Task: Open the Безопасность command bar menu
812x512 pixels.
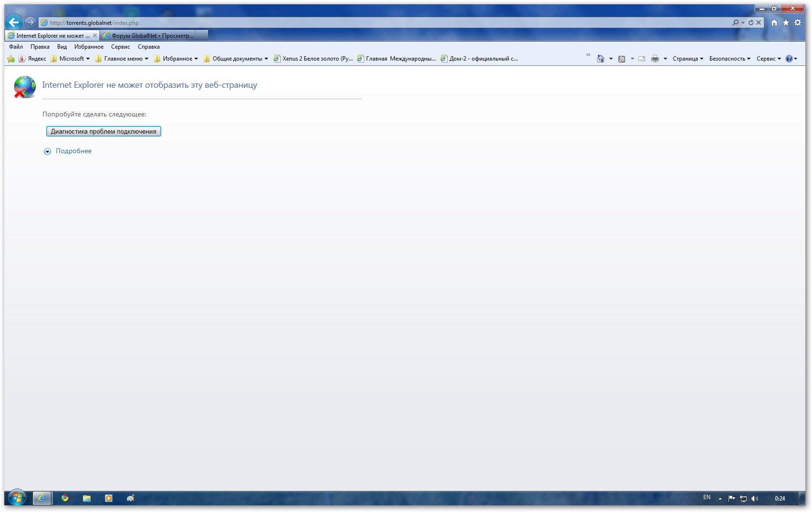Action: (x=730, y=59)
